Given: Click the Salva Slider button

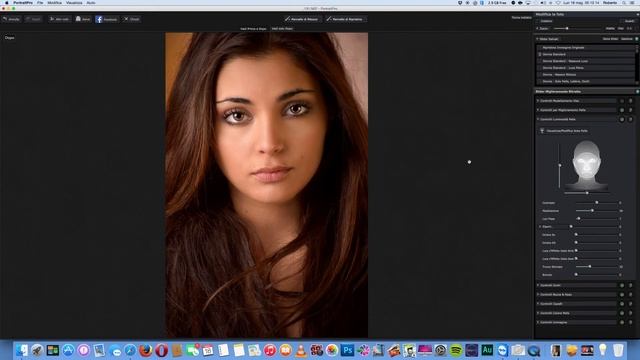Looking at the screenshot, I should click(x=610, y=39).
